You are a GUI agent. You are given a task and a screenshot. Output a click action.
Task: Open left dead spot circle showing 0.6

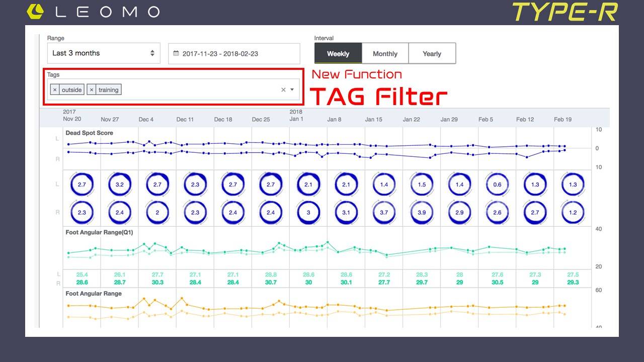click(x=497, y=185)
